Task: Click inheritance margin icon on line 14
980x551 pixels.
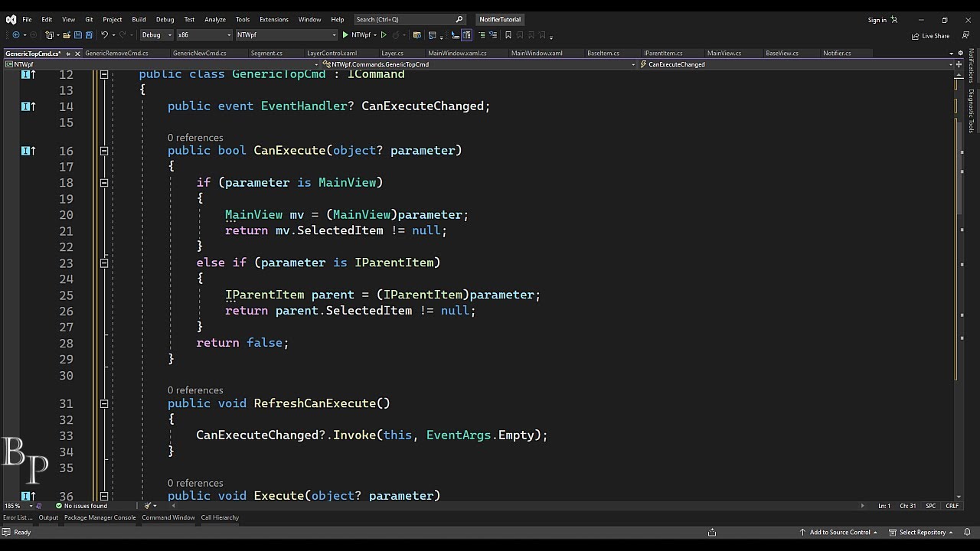Action: 28,106
